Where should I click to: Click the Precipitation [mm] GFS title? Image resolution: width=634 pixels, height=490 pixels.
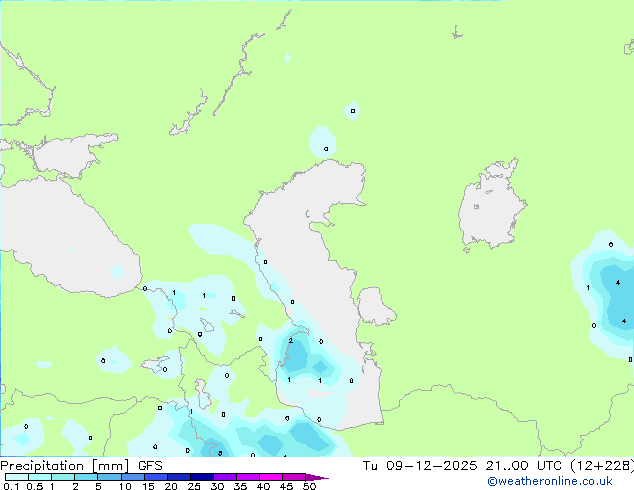tap(81, 466)
